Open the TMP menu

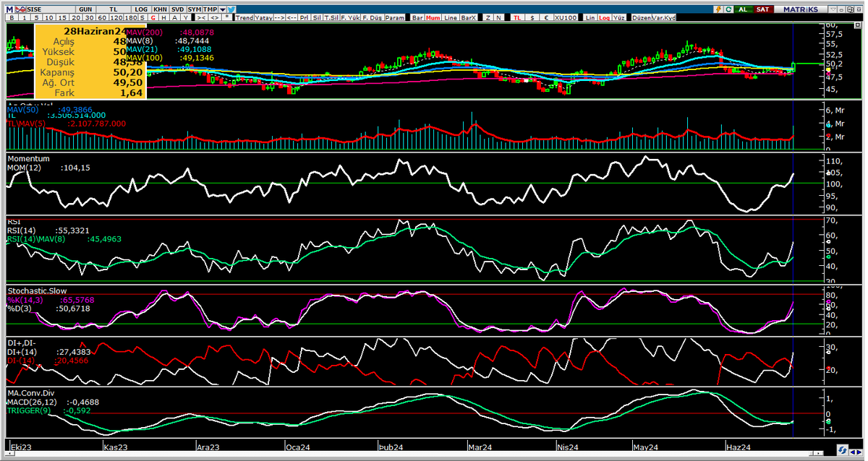pos(210,9)
